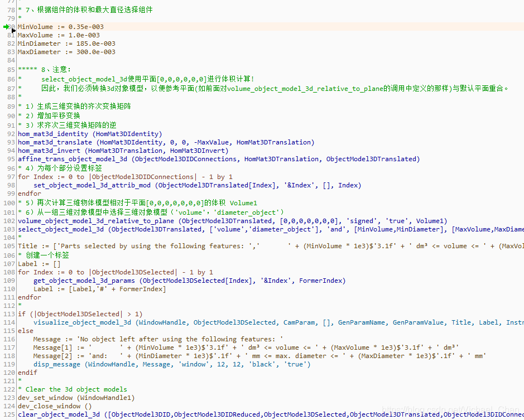Click the 'else' keyword on line 115
Image resolution: width=524 pixels, height=420 pixels.
(x=26, y=330)
